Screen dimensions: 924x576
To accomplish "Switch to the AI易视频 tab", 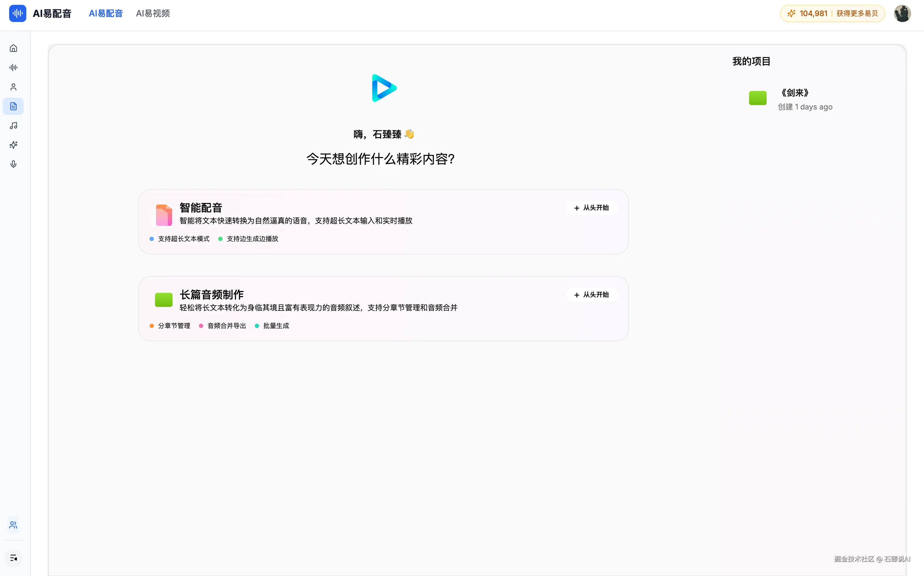I will 153,13.
